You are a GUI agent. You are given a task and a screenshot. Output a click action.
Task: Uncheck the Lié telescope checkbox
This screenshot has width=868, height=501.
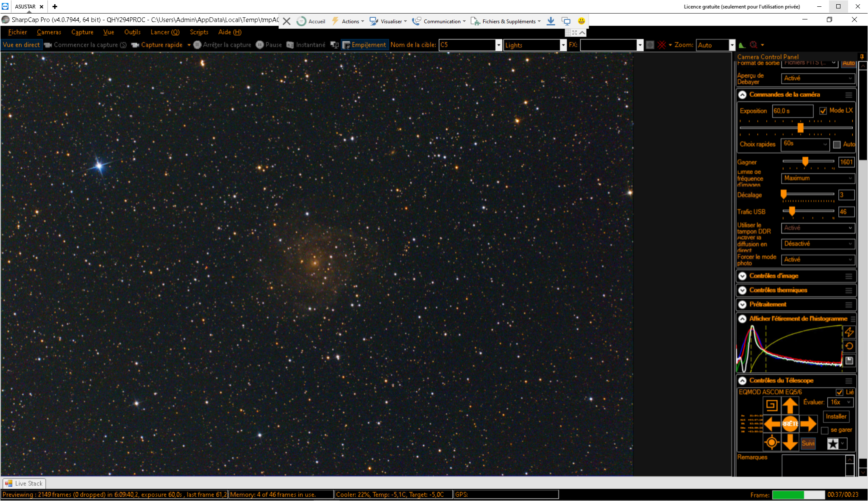839,392
